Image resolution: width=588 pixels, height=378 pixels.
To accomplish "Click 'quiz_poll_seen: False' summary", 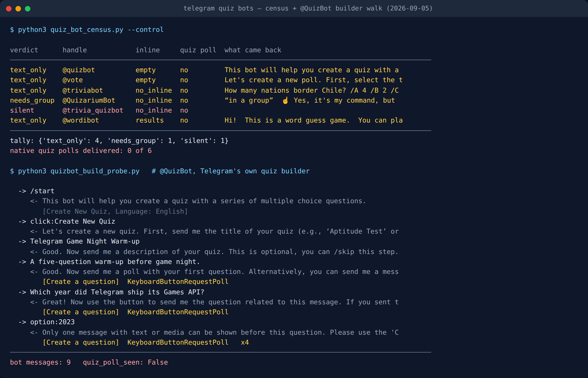I will 125,362.
